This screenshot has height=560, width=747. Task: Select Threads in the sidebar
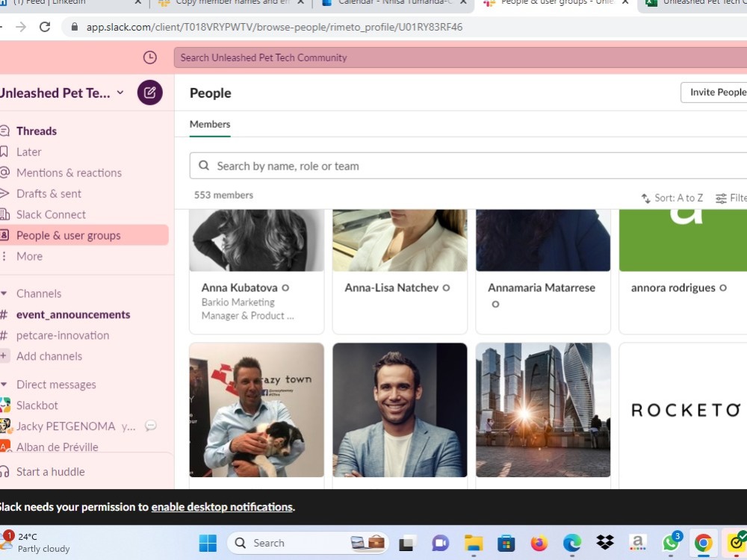pyautogui.click(x=36, y=131)
